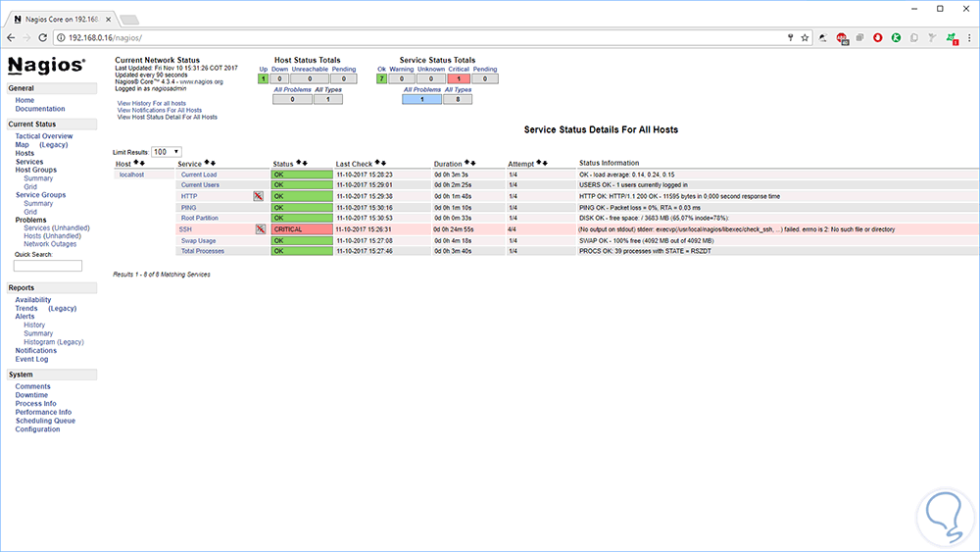Open the Swap Usage service link
This screenshot has height=552, width=980.
coord(198,240)
